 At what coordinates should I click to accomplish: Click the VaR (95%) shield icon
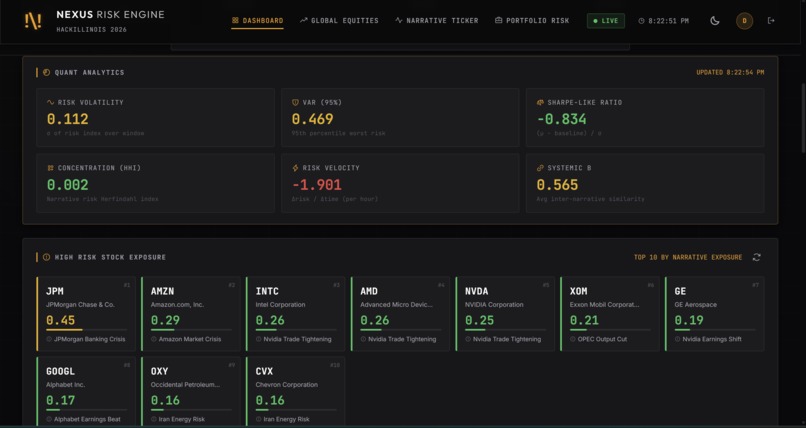(295, 102)
